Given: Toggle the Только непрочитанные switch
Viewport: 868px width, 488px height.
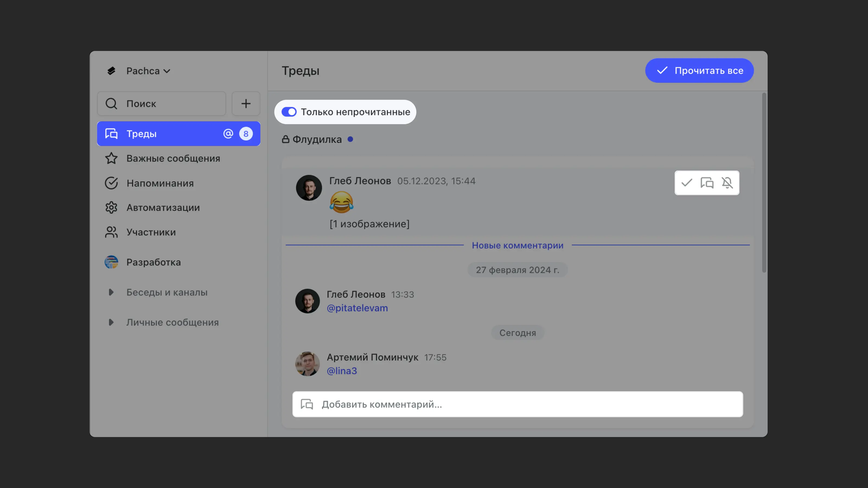Looking at the screenshot, I should (289, 112).
